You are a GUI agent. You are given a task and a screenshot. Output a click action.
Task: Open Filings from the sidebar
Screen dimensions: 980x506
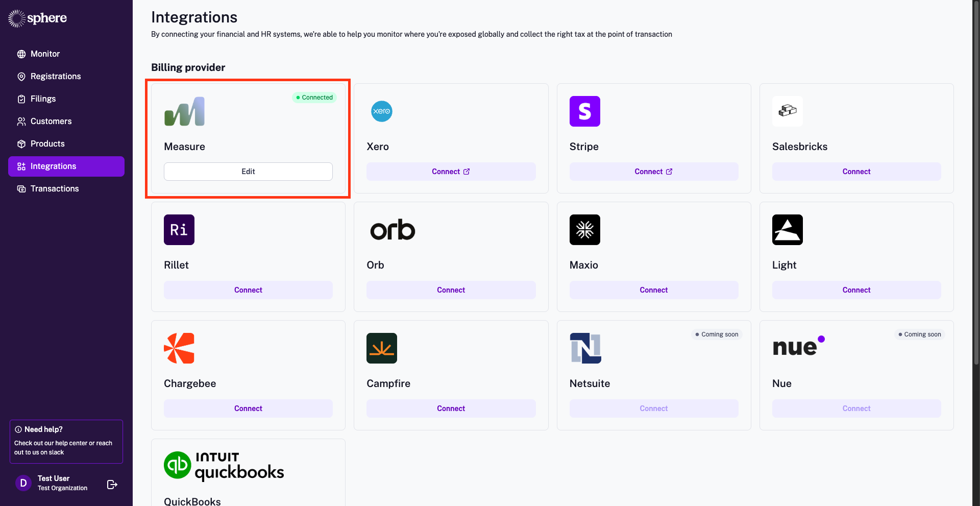[43, 99]
